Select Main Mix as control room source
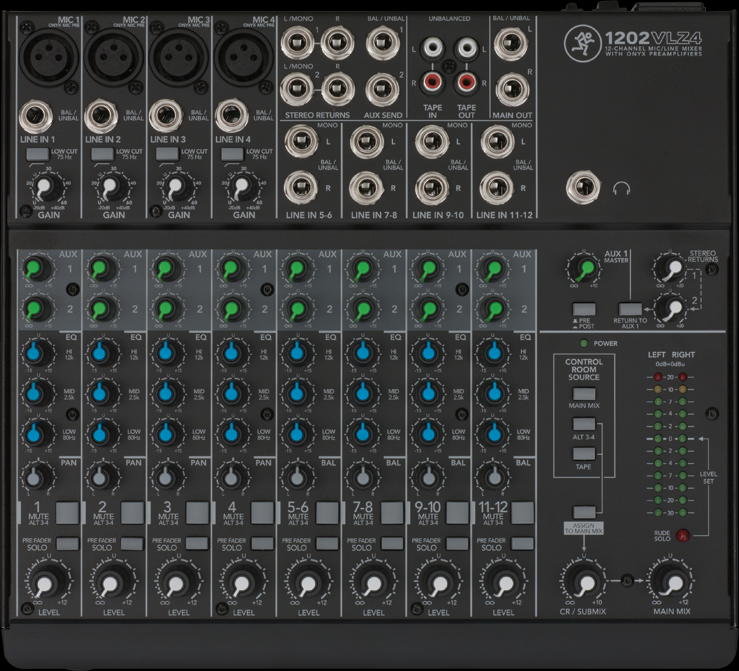Viewport: 739px width, 671px height. [x=583, y=393]
